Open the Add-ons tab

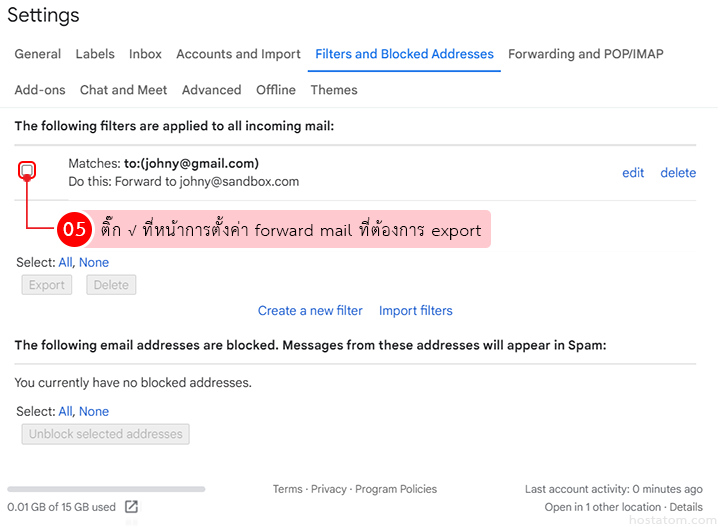point(40,90)
